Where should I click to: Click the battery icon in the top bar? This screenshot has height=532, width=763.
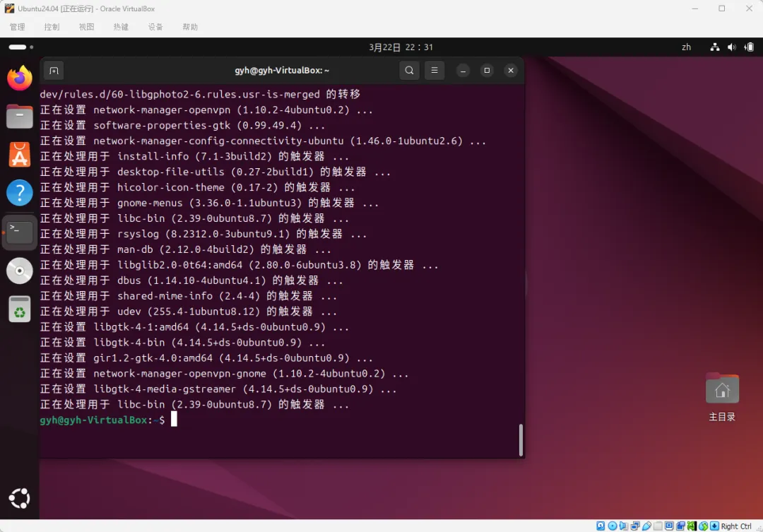pyautogui.click(x=750, y=47)
